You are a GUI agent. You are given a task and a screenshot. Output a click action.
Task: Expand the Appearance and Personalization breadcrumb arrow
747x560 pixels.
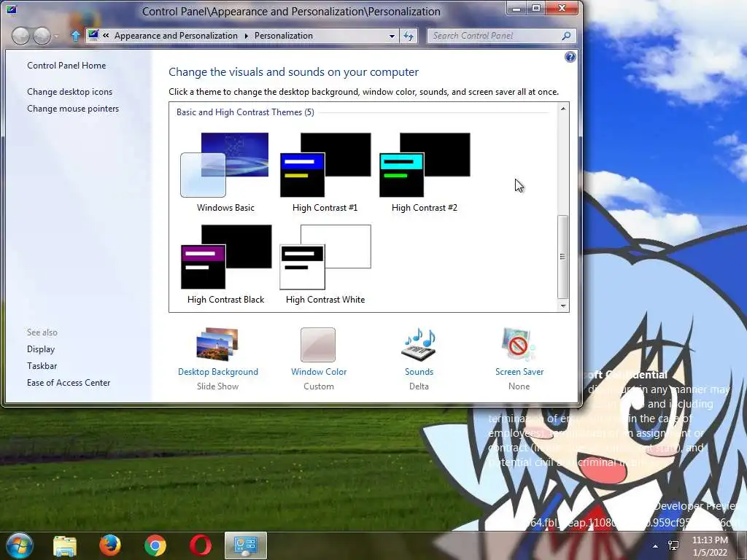[x=247, y=36]
